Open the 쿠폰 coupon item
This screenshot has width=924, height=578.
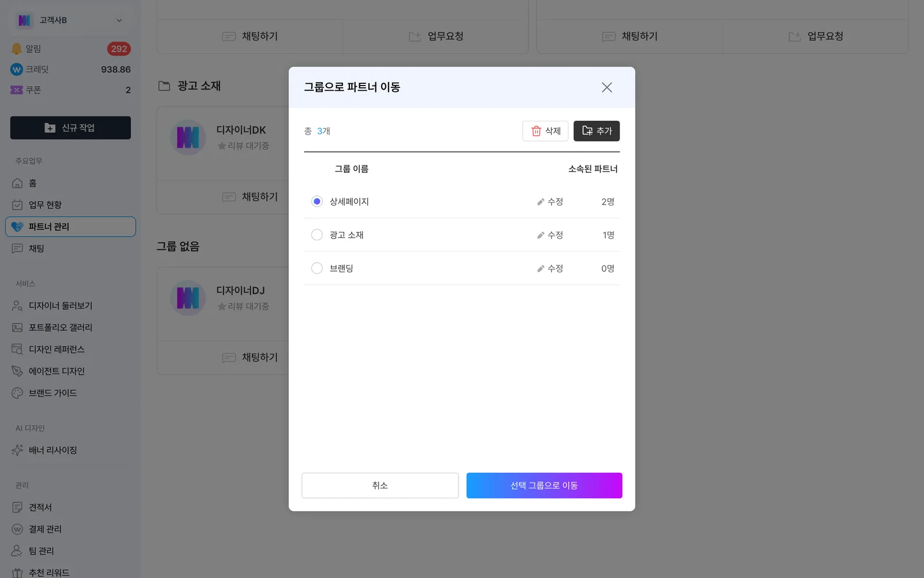pyautogui.click(x=70, y=90)
